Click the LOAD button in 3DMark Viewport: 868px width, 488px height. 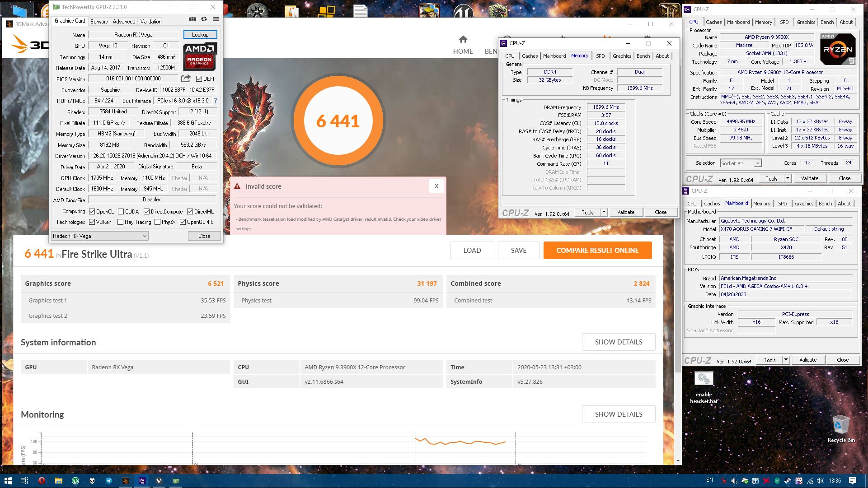click(x=472, y=250)
